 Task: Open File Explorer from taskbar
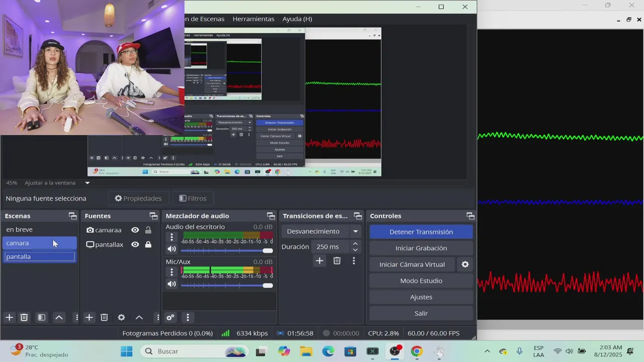pos(306,351)
